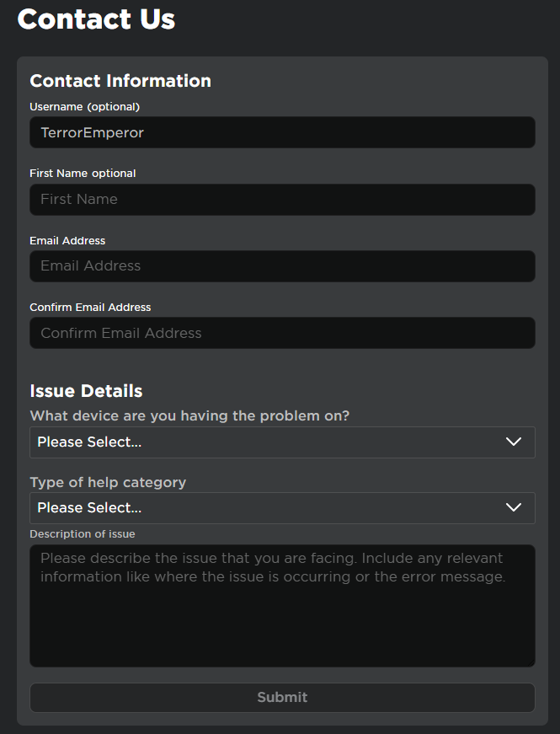Click the Submit button
The height and width of the screenshot is (734, 560).
282,697
